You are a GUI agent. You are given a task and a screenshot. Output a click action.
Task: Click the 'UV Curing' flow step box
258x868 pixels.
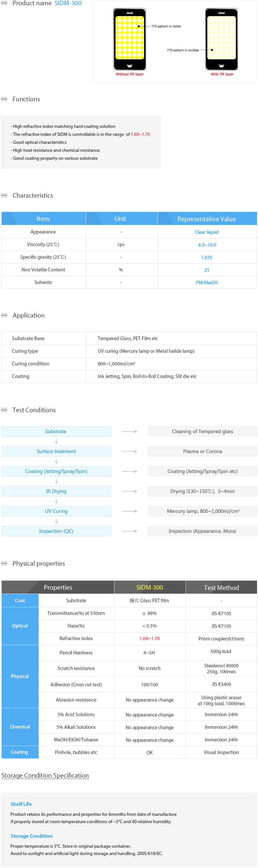pos(56,511)
